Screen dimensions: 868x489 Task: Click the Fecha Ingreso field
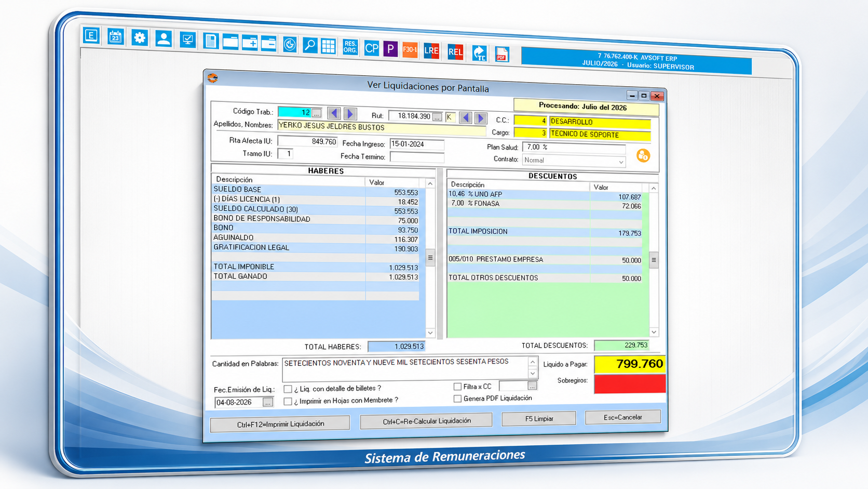pos(417,144)
